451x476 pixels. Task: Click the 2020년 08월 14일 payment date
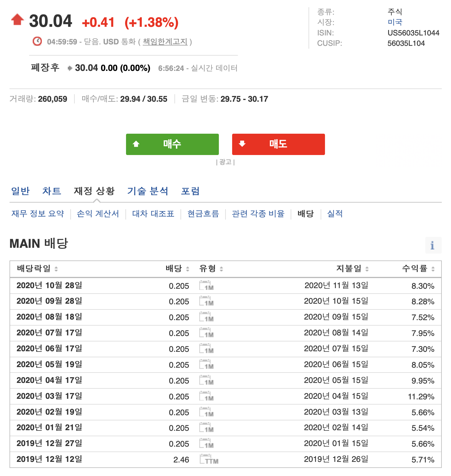pos(336,333)
